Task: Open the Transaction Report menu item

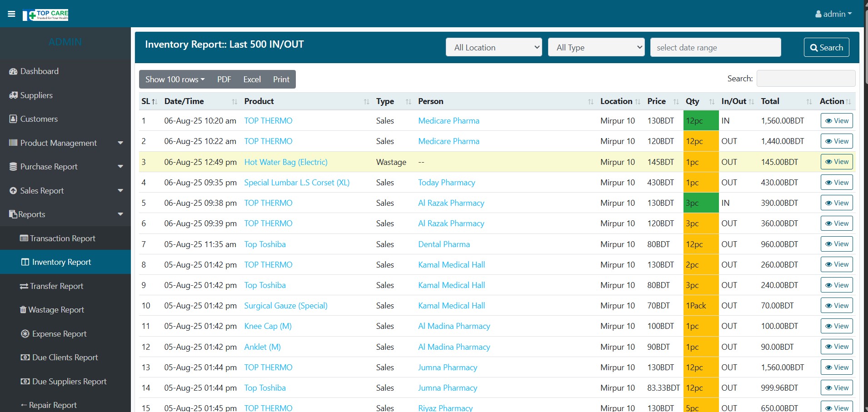Action: (62, 238)
